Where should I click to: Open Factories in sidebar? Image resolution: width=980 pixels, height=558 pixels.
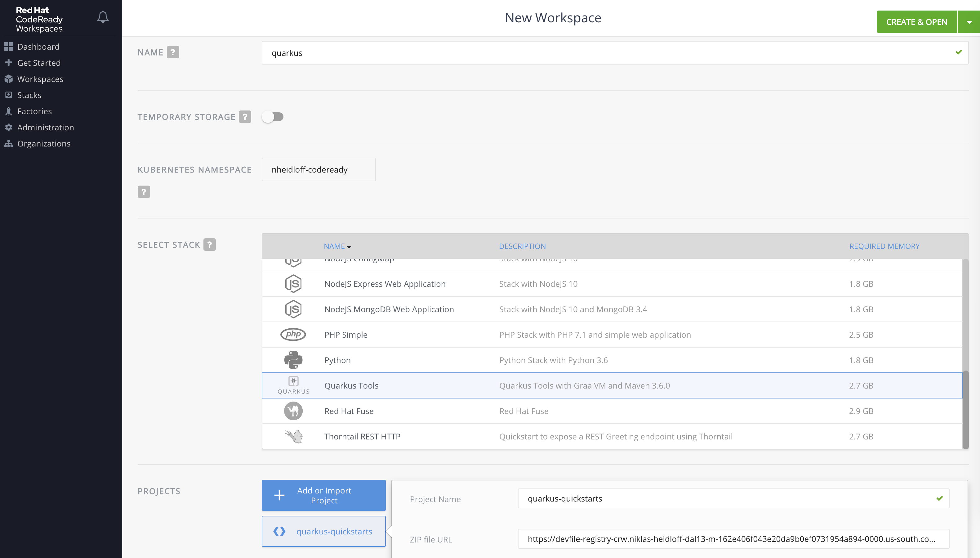pos(34,111)
